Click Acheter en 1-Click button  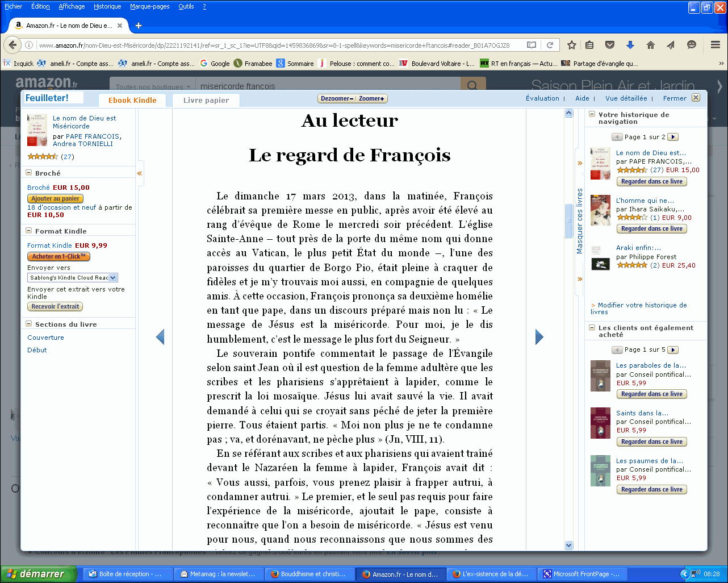(x=58, y=256)
